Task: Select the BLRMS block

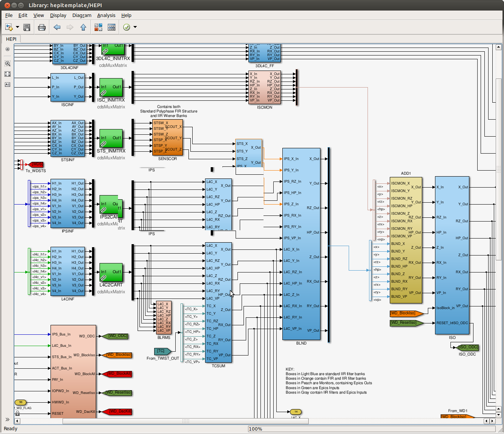Action: tap(164, 317)
